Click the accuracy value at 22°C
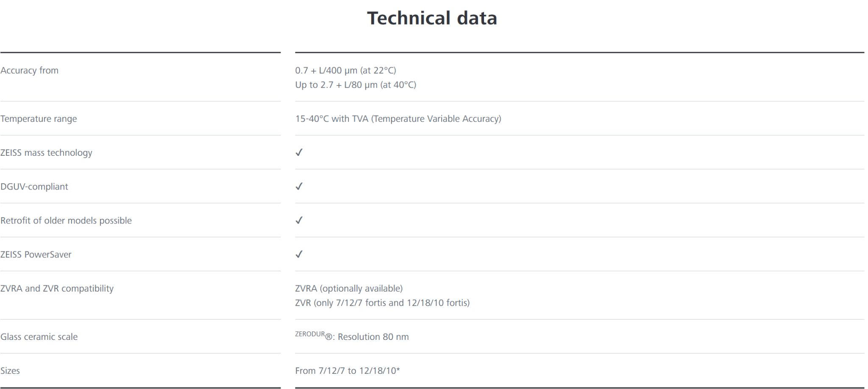Viewport: 868px width, 389px height. [x=345, y=70]
